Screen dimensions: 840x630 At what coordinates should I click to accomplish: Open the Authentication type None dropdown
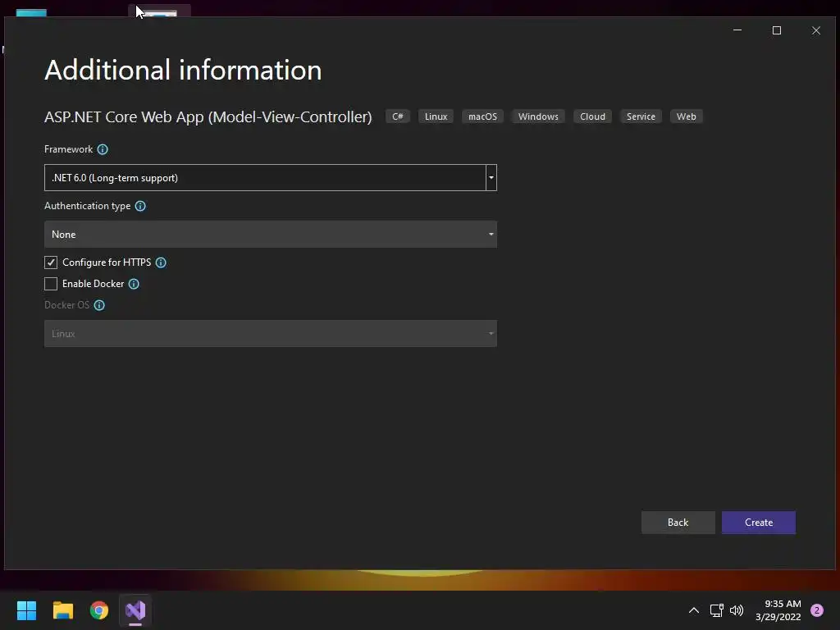271,235
